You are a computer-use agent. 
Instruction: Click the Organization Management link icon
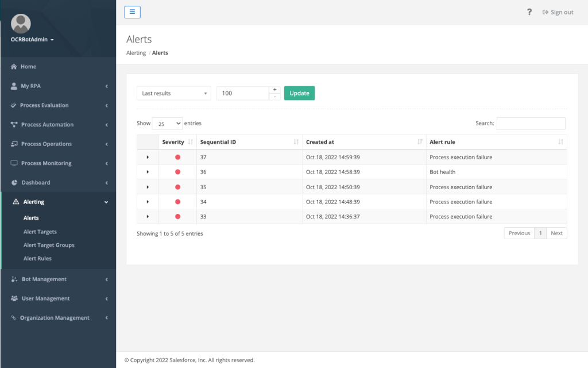14,317
